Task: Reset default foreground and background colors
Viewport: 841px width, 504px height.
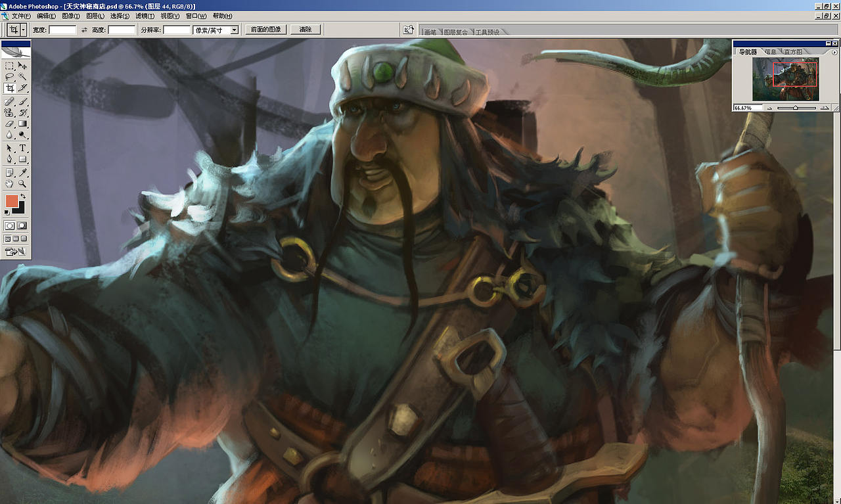Action: [7, 212]
